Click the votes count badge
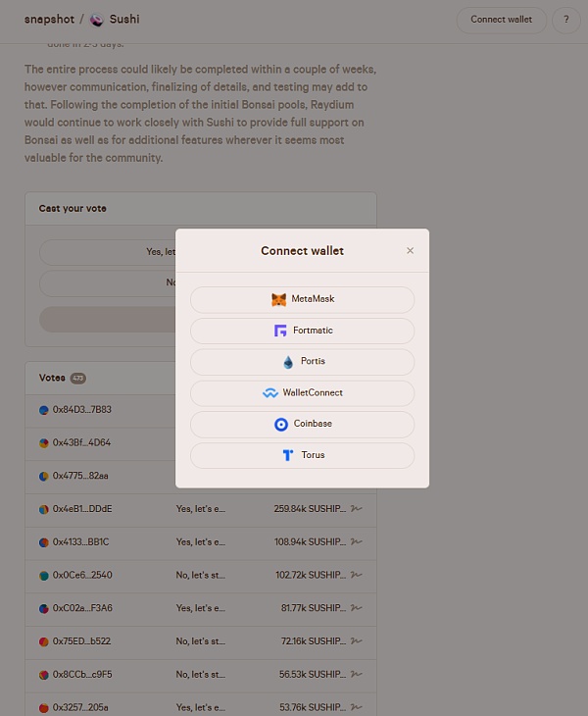This screenshot has height=716, width=588. coord(78,378)
